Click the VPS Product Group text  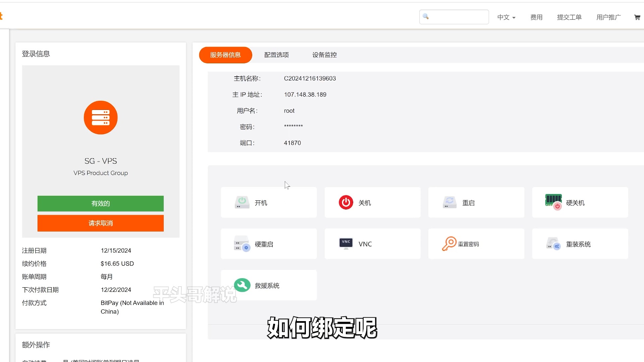click(x=101, y=173)
